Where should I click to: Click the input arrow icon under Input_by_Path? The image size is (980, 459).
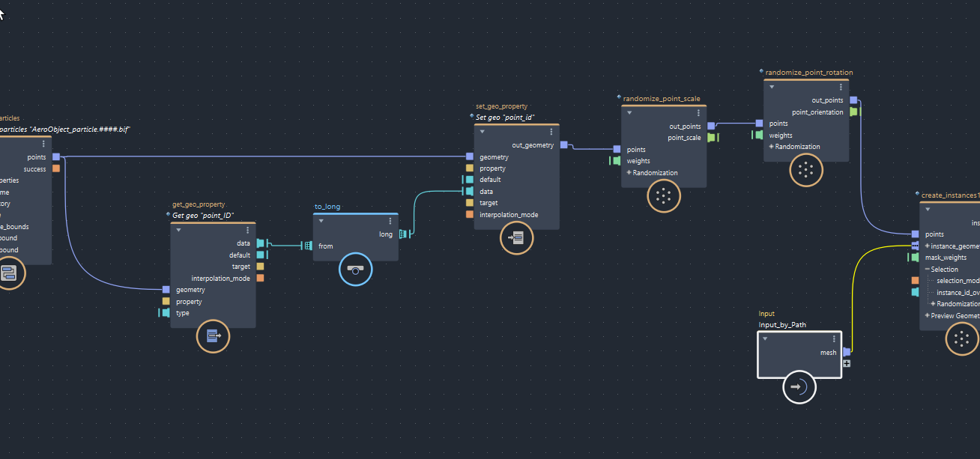click(x=799, y=387)
